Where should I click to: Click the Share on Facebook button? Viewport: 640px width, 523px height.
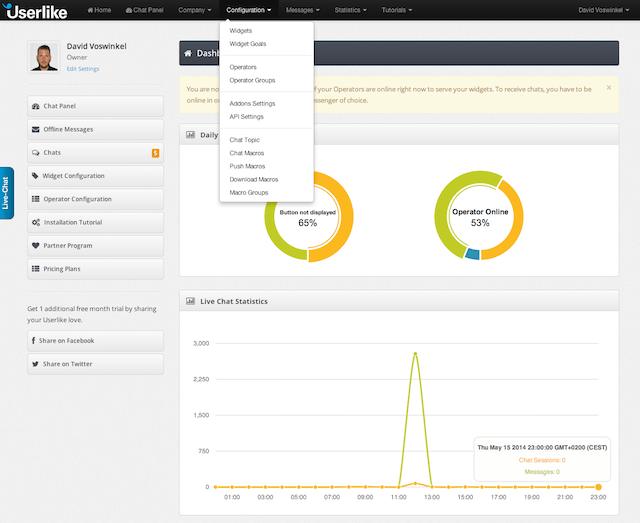(95, 341)
